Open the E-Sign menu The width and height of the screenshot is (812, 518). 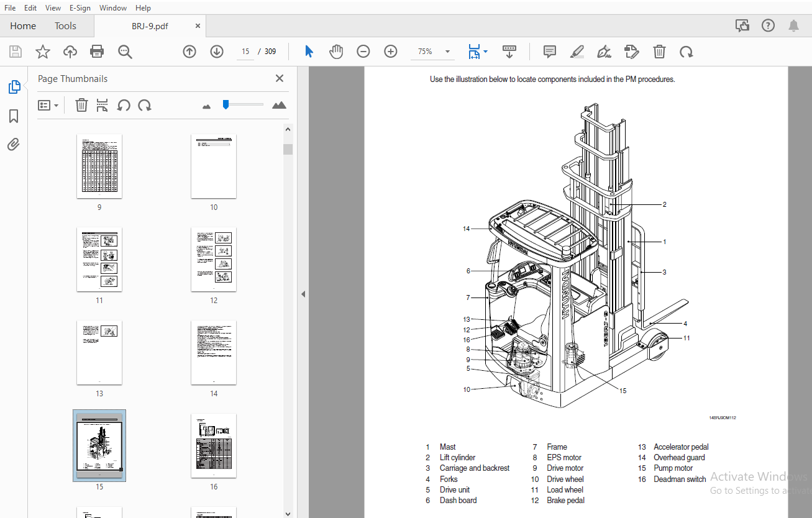click(x=80, y=7)
